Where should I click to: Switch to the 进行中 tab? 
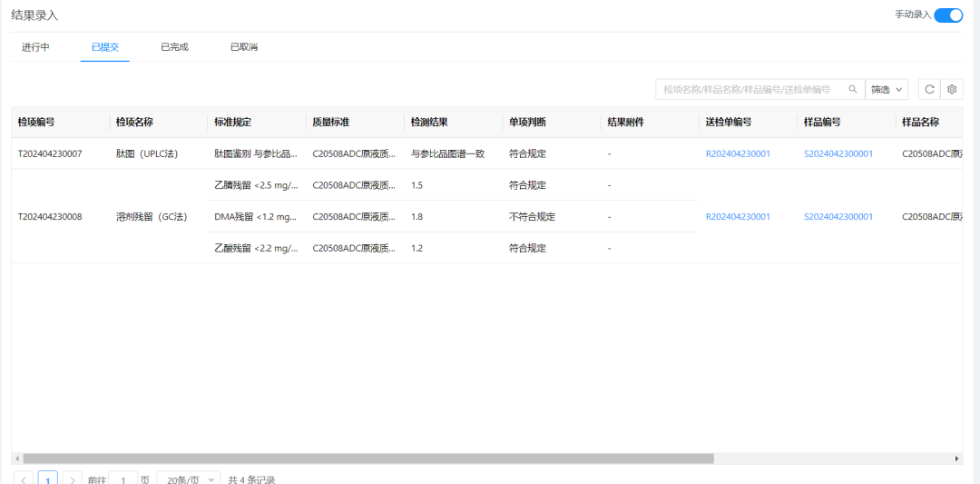(x=35, y=47)
